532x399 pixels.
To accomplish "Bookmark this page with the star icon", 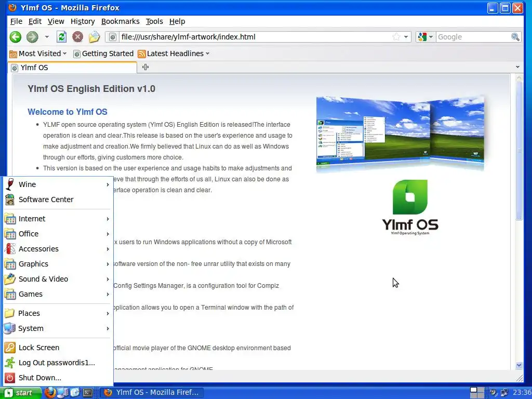I will point(396,37).
